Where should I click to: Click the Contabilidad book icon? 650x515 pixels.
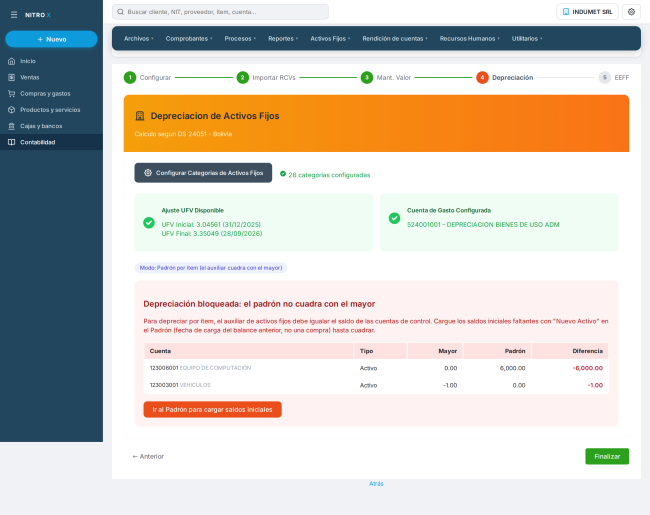pyautogui.click(x=12, y=142)
